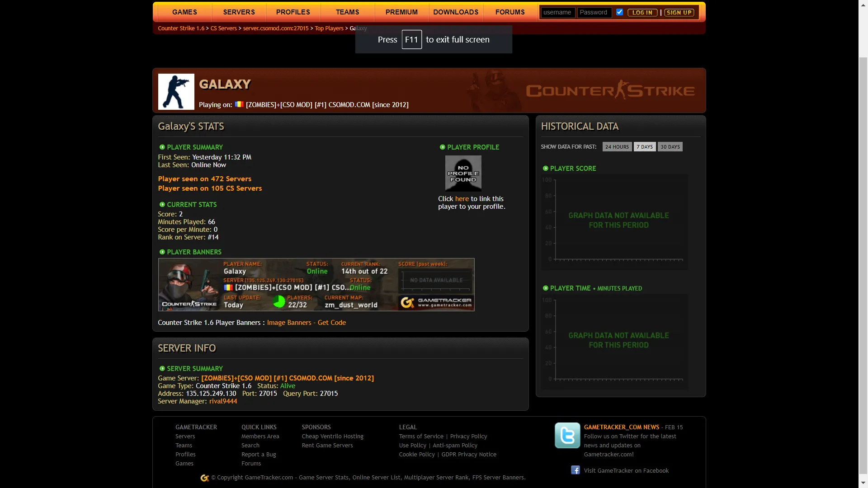The height and width of the screenshot is (488, 868).
Task: Click the GameTracker logo beside copyright
Action: point(204,478)
